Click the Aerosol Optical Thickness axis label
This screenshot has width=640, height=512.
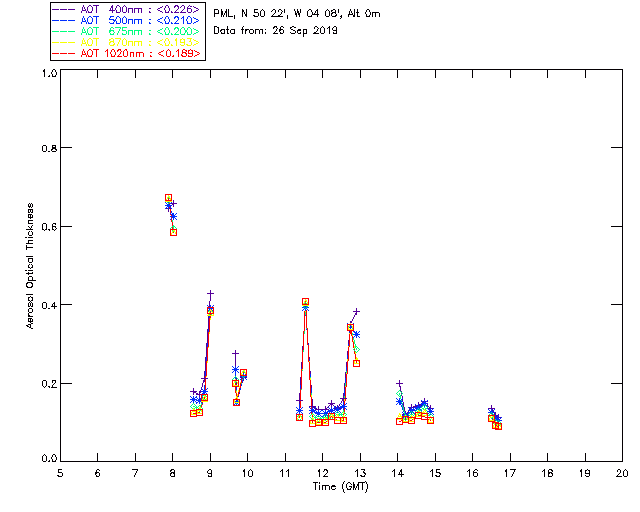[31, 265]
